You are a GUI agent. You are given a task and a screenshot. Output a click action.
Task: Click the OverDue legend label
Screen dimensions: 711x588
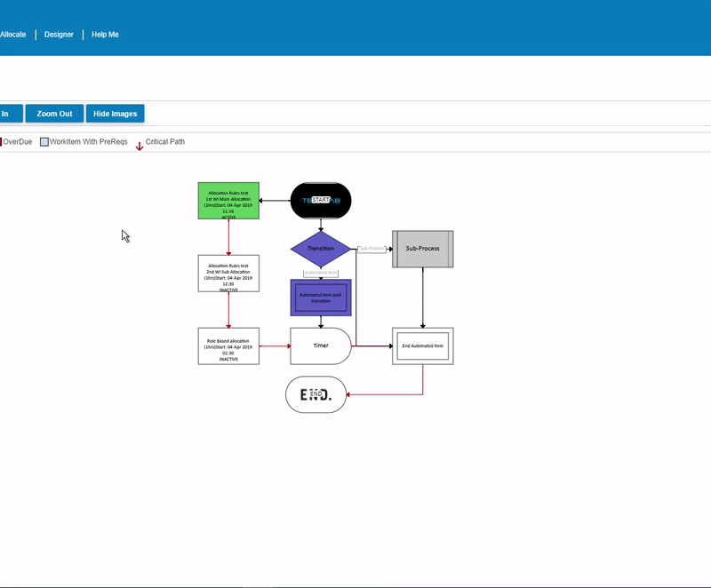click(x=18, y=142)
